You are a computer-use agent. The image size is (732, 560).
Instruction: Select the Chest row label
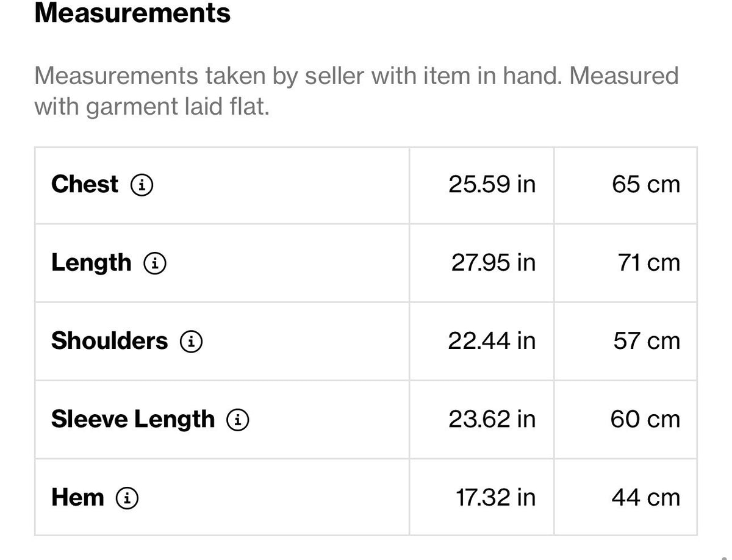coord(85,184)
